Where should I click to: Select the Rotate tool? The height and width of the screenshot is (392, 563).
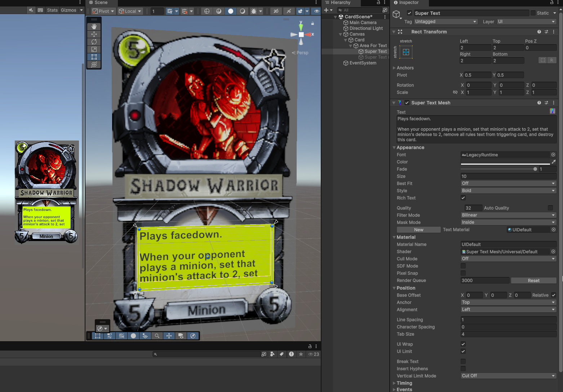(x=94, y=42)
